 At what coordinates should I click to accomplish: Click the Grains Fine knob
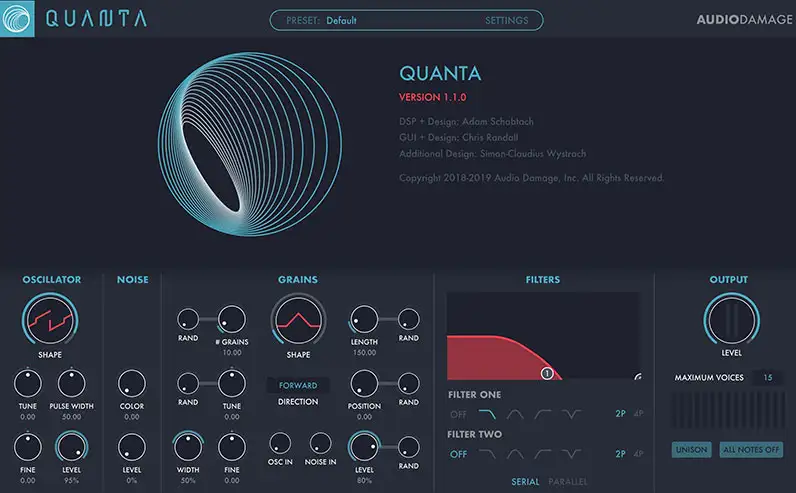(231, 447)
